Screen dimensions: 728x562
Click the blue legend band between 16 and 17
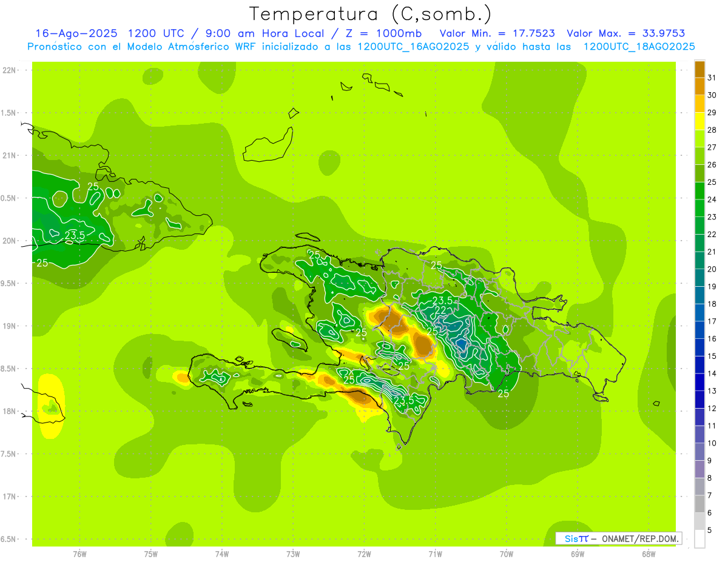coord(699,330)
